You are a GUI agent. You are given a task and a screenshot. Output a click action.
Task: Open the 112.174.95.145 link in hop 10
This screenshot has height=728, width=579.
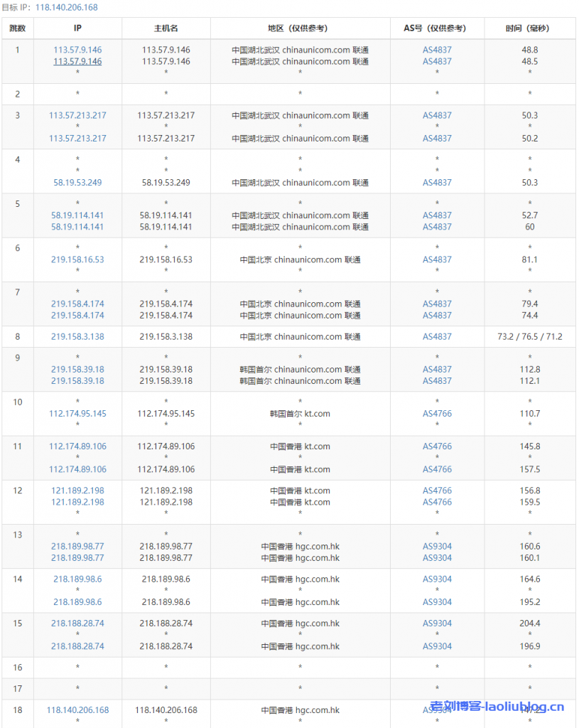77,413
